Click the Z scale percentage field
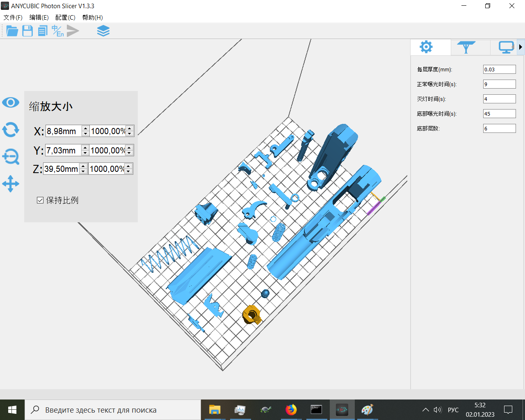This screenshot has height=420, width=525. [x=107, y=169]
